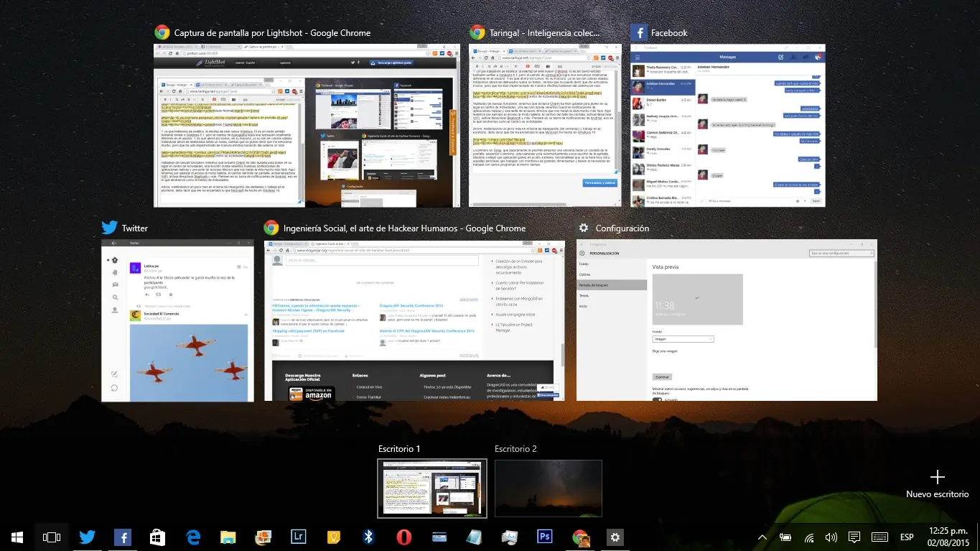Image resolution: width=980 pixels, height=551 pixels.
Task: Switch to the Facebook window thumbnail
Action: [x=728, y=126]
